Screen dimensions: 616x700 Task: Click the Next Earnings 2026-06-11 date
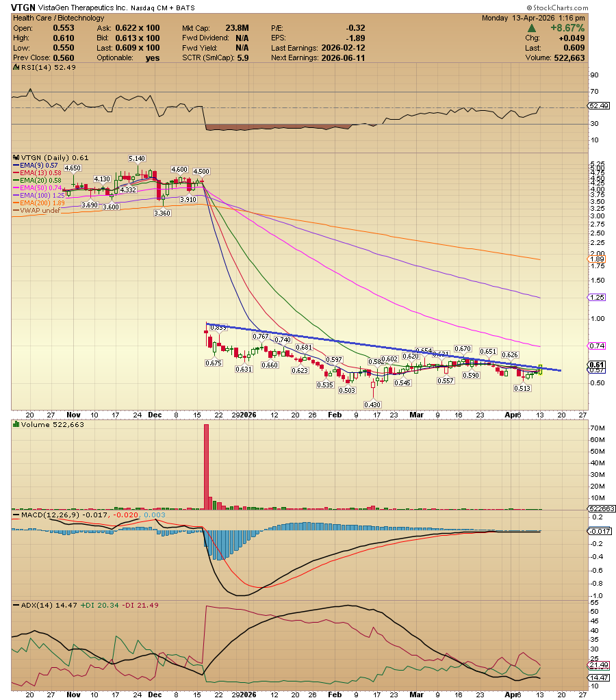[x=343, y=58]
